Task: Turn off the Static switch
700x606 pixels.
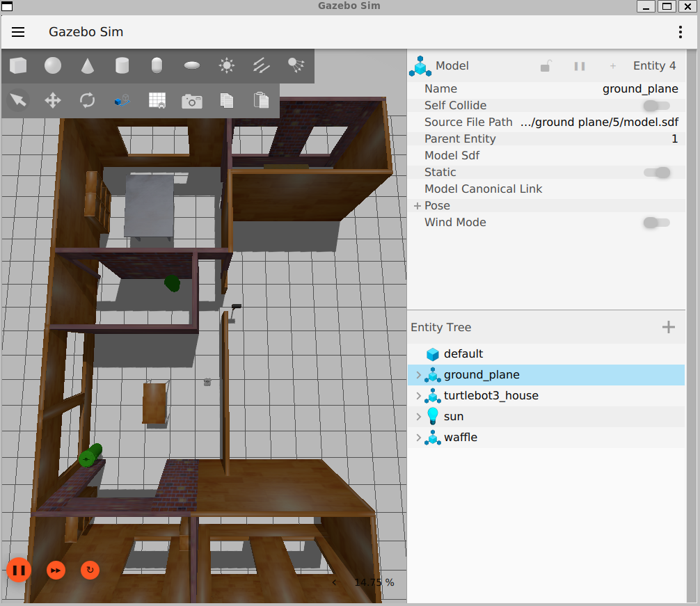Action: [656, 173]
